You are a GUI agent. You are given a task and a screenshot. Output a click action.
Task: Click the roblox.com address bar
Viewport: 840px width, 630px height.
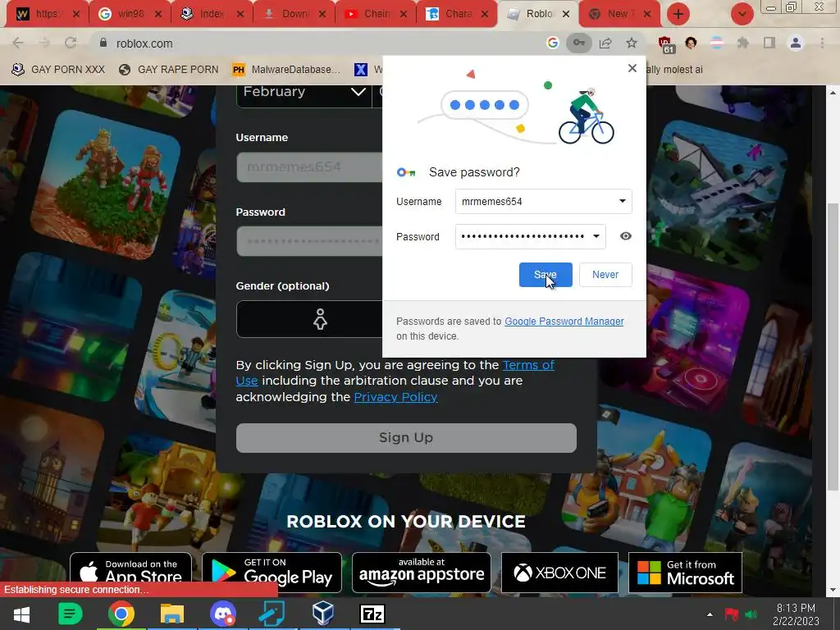click(322, 43)
